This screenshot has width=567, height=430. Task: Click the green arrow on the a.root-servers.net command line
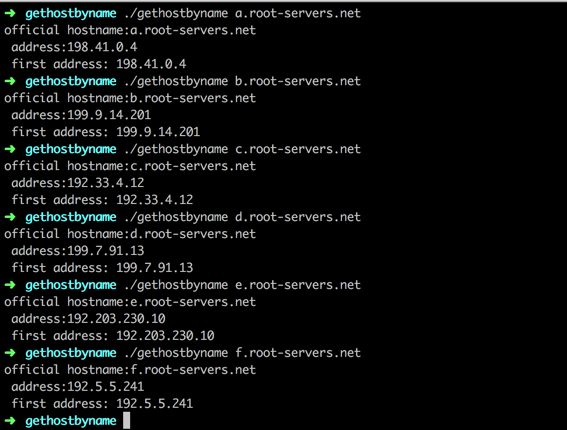click(10, 13)
